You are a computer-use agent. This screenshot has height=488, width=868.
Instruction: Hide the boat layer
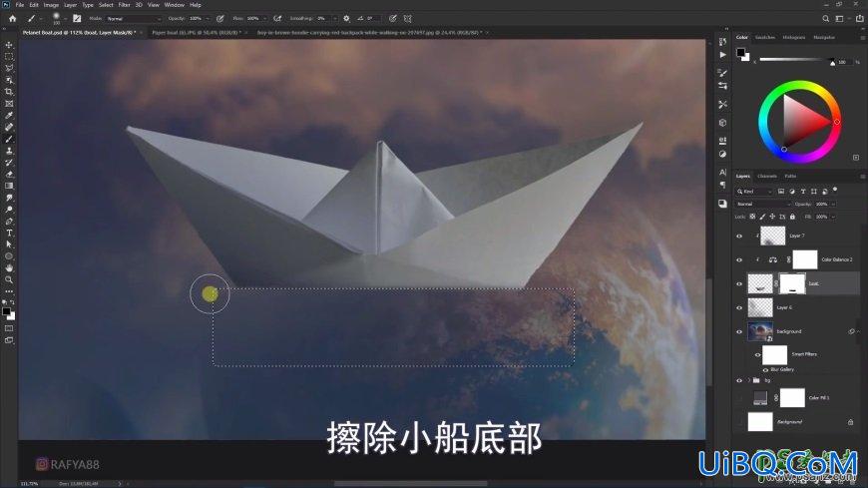pos(739,283)
